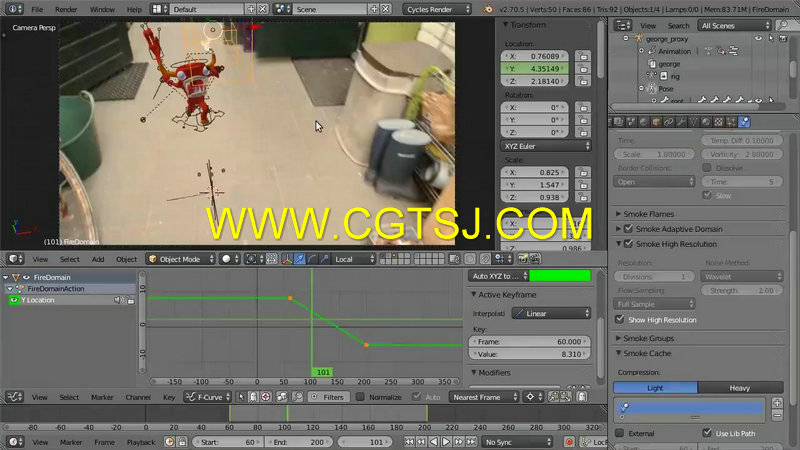The height and width of the screenshot is (450, 800).
Task: Click the outliner search magnifier icon
Action: (x=783, y=25)
